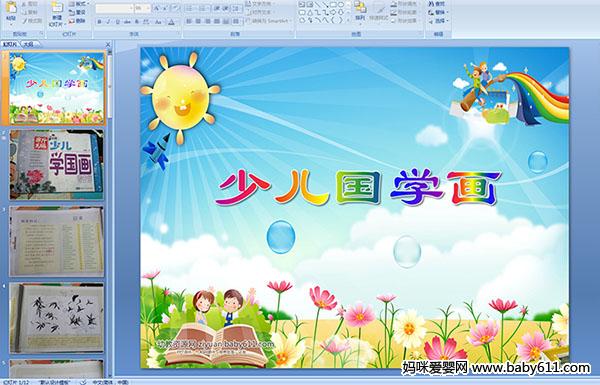Click the Clear Formatting eraser icon
This screenshot has width=600, height=385.
[176, 8]
